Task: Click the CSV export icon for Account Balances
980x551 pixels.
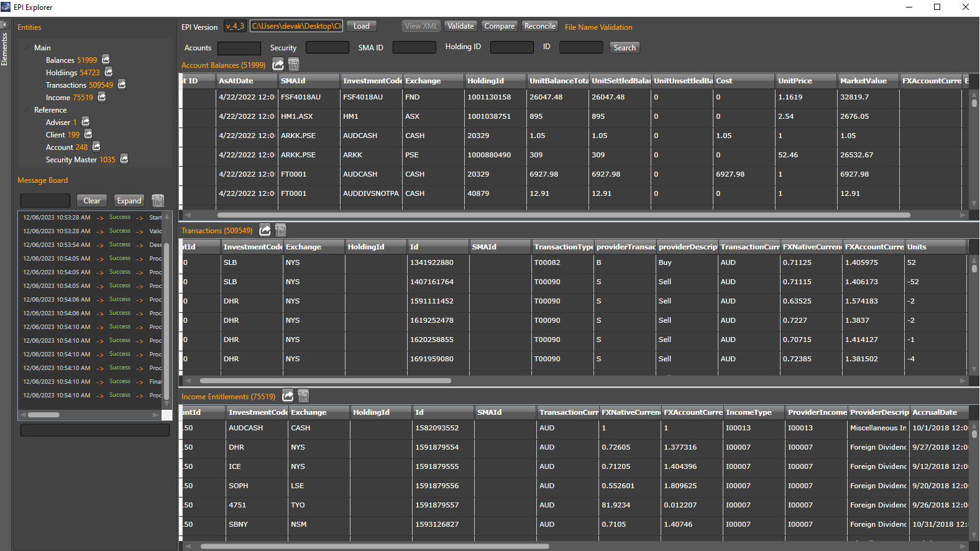Action: click(294, 65)
